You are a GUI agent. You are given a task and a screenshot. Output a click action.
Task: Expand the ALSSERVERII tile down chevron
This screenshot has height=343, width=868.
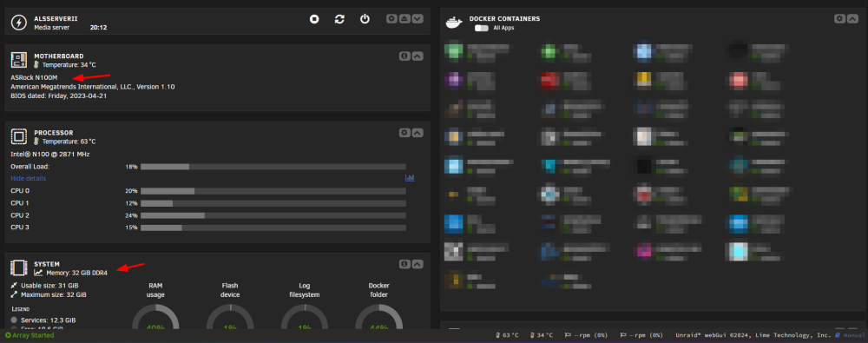click(418, 19)
